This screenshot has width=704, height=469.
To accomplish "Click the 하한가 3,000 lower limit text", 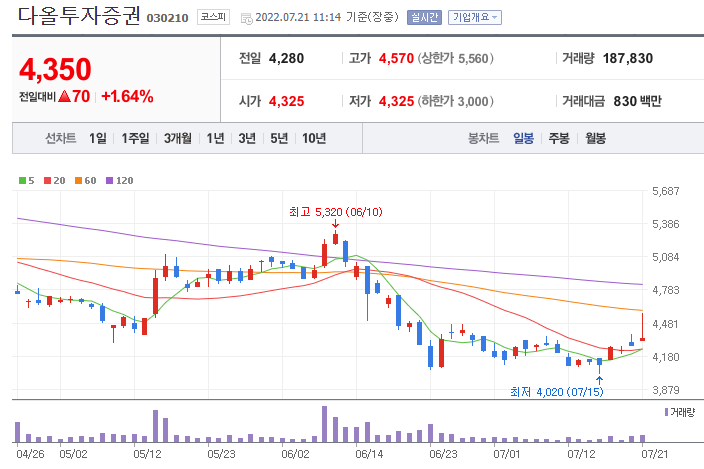I will coord(456,101).
